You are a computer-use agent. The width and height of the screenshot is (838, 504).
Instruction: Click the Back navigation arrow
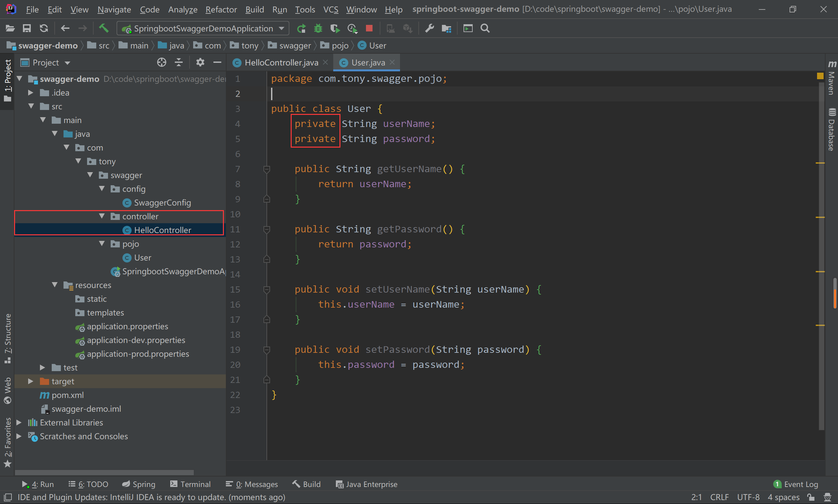(x=65, y=28)
